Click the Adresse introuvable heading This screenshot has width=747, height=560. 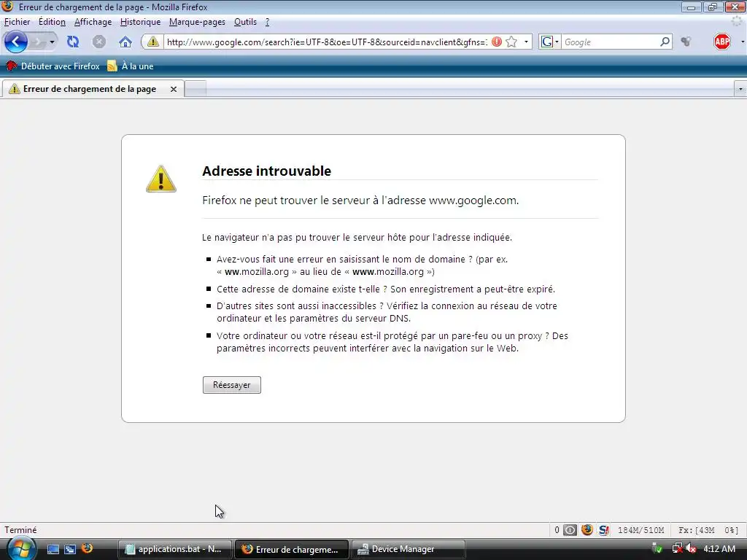click(266, 171)
